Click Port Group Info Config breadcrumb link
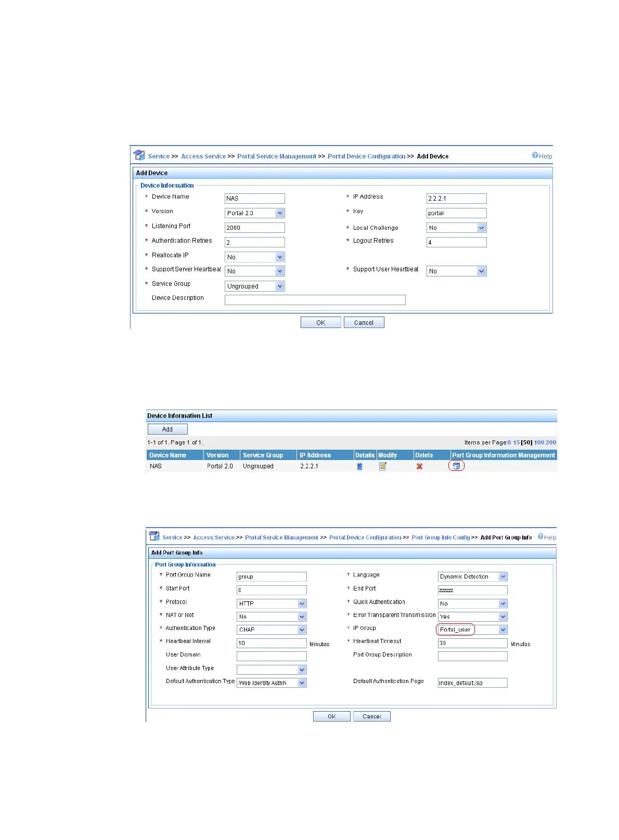 point(441,537)
